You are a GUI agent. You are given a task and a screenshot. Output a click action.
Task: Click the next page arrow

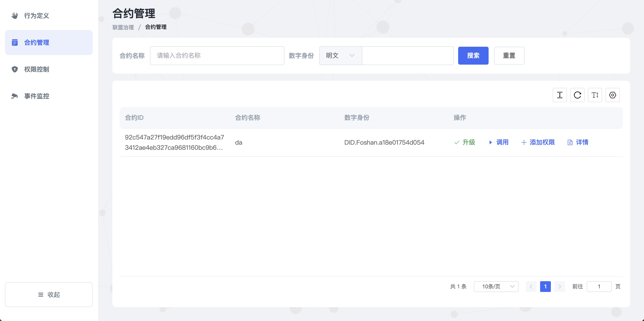[x=560, y=286]
